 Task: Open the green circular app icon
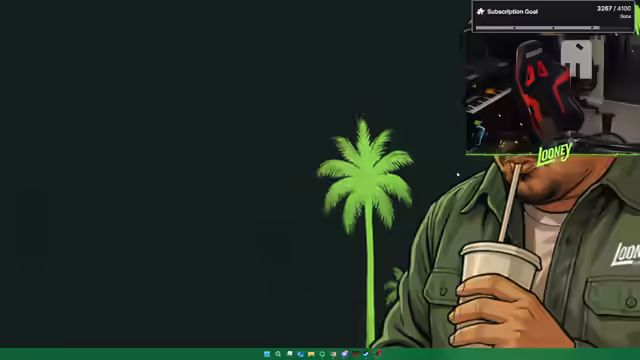pyautogui.click(x=322, y=354)
